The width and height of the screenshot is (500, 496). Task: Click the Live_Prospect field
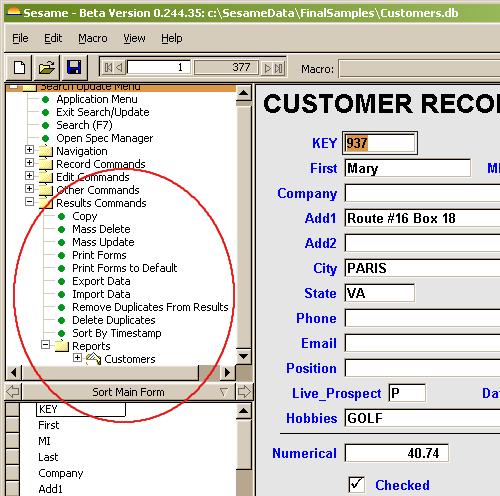(407, 393)
